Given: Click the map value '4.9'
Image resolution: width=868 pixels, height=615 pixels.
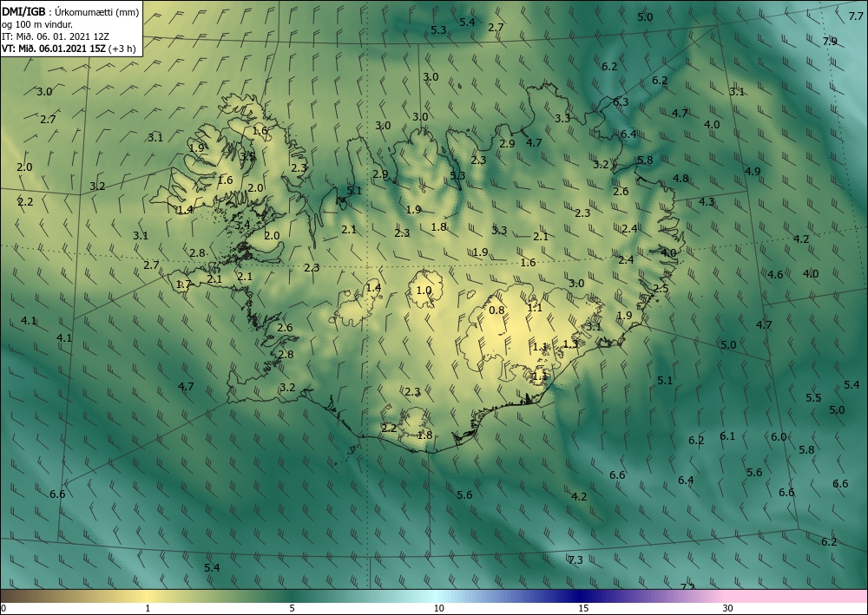Looking at the screenshot, I should click(x=753, y=172).
